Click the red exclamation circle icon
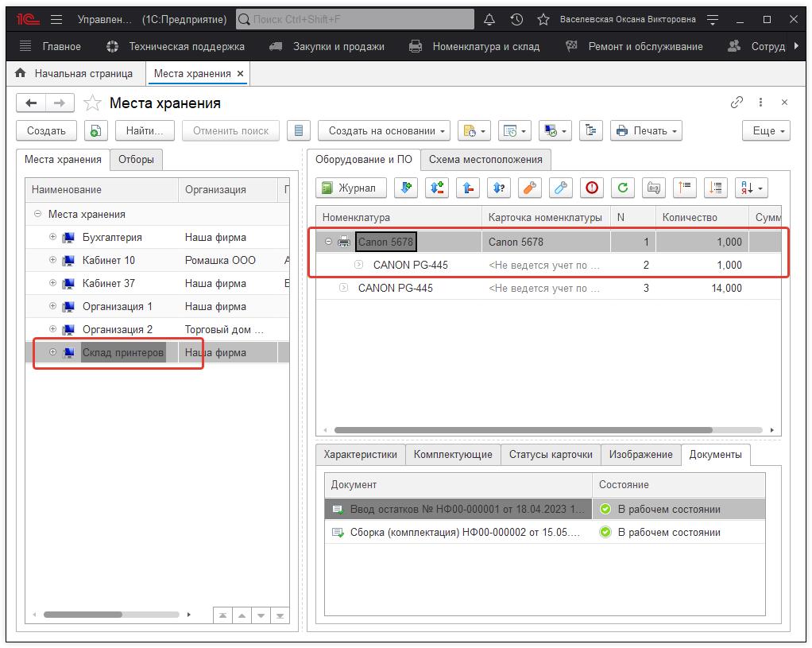Screen dimensions: 812x648 coord(592,188)
